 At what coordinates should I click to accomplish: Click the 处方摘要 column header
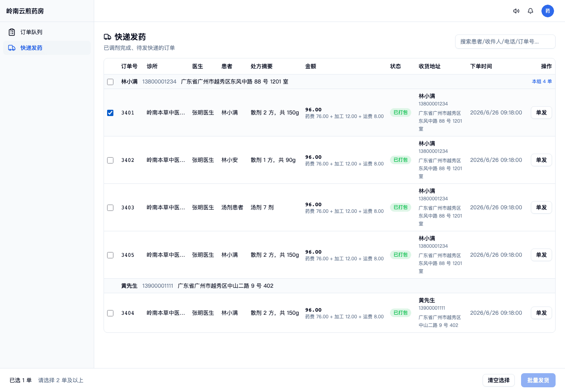point(262,66)
